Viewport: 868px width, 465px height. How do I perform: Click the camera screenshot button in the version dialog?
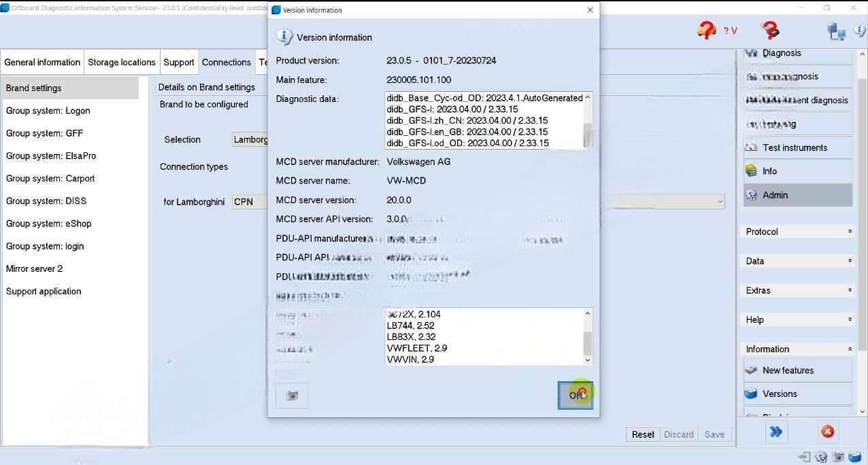292,395
